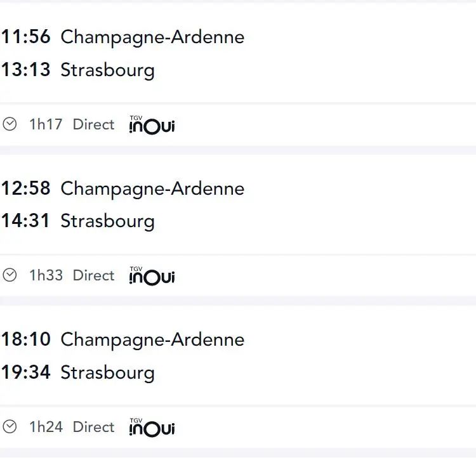Click the TGV inOui logo on 11:56 trip

[152, 124]
